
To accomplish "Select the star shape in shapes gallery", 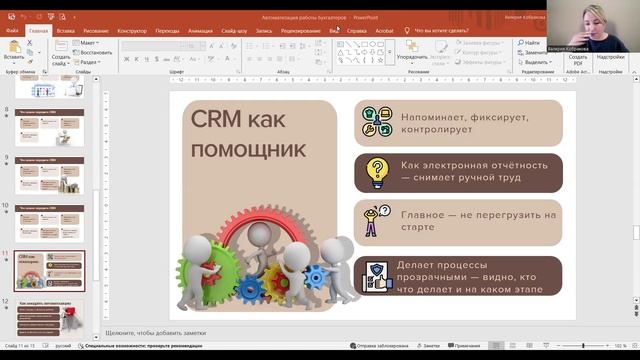I will [380, 60].
